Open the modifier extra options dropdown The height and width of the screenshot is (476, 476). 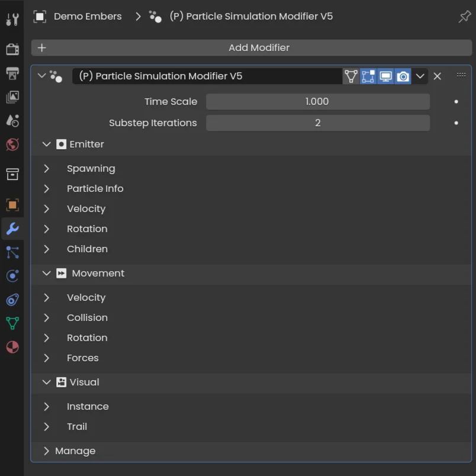coord(420,76)
